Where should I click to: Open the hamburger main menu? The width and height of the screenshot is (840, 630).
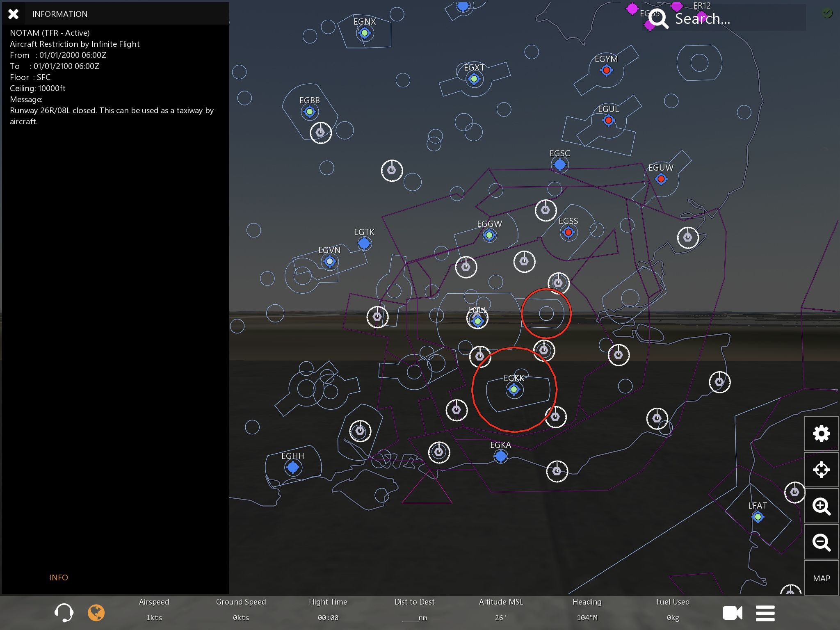[765, 613]
